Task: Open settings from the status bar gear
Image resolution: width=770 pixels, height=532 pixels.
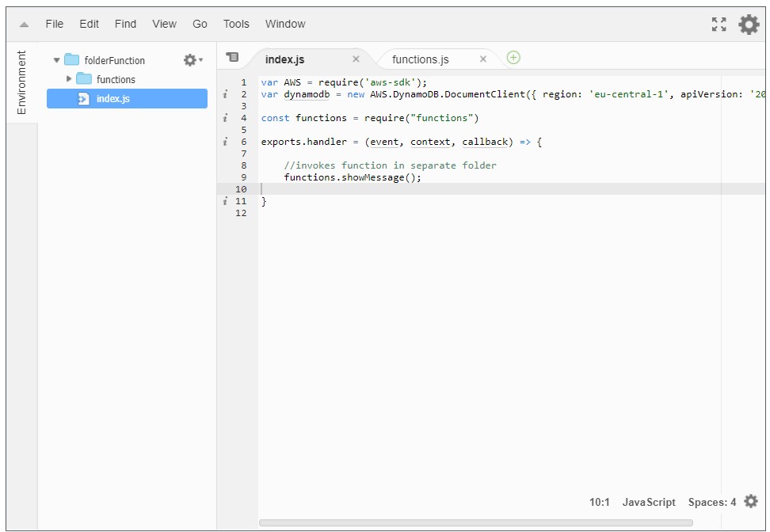Action: (x=751, y=502)
